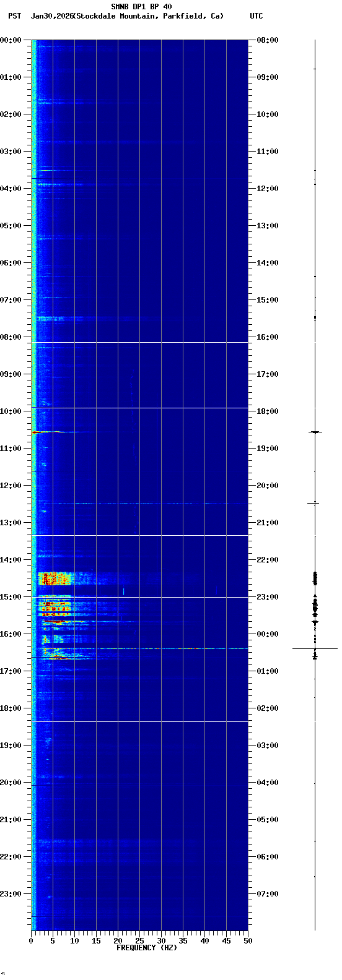Click the PST time label '12:00'
This screenshot has width=342, height=980.
point(11,486)
